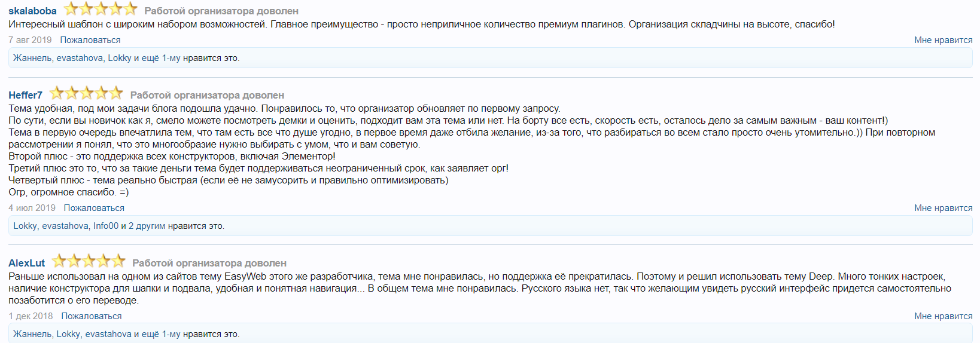Image resolution: width=980 pixels, height=343 pixels.
Task: Click 'Работой организатора доволен' in AlexLut's review
Action: [209, 263]
